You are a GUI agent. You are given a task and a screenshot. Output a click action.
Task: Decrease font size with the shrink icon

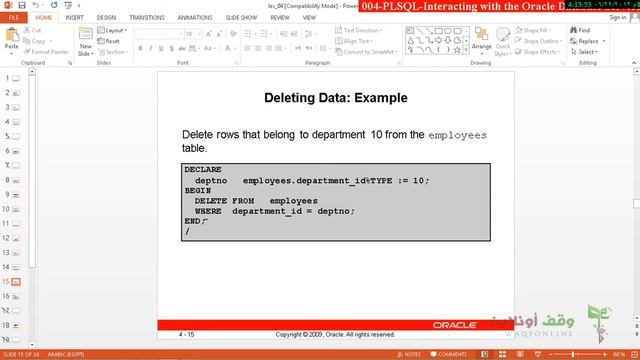tap(219, 34)
